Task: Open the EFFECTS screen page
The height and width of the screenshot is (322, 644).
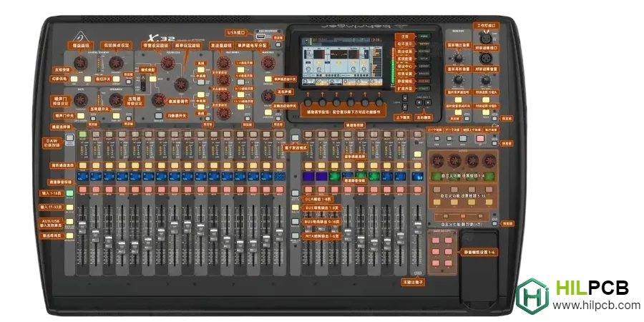Action: (424, 74)
